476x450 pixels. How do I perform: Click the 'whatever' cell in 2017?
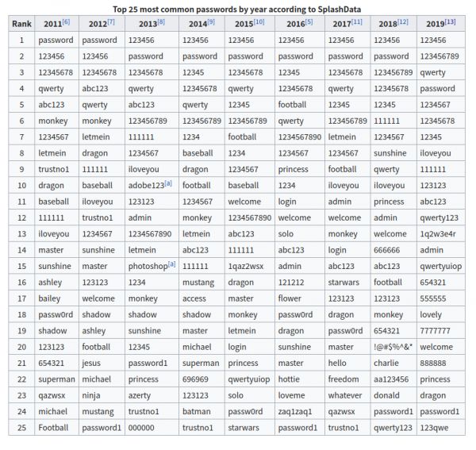point(344,395)
